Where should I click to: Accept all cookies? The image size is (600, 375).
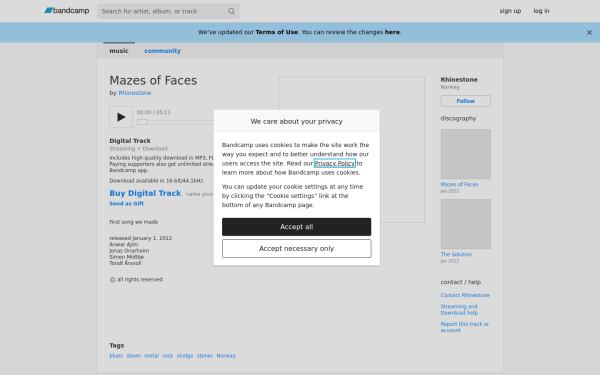[x=297, y=227]
